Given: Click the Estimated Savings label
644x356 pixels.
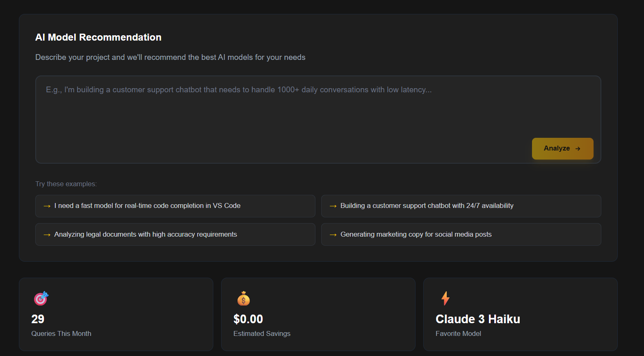Looking at the screenshot, I should [x=262, y=334].
